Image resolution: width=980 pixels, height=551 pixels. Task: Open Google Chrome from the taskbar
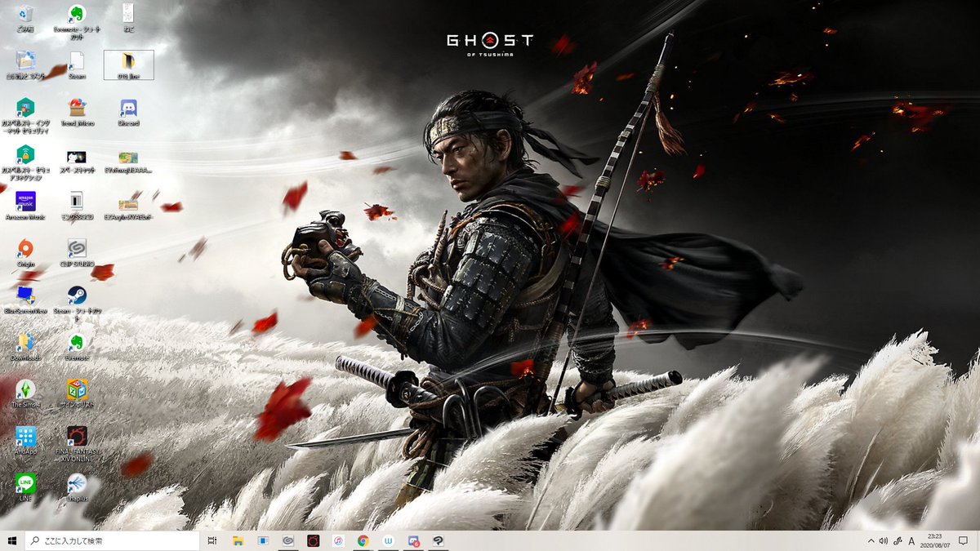point(363,541)
